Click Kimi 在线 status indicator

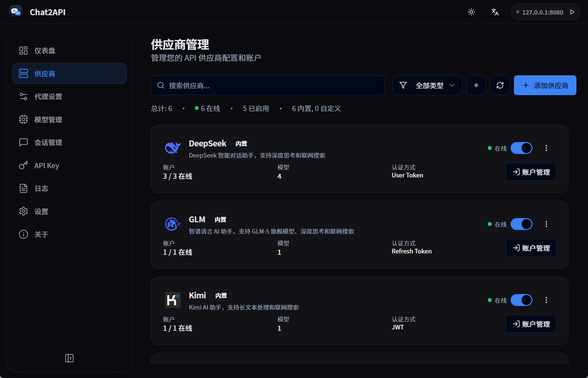pyautogui.click(x=497, y=300)
